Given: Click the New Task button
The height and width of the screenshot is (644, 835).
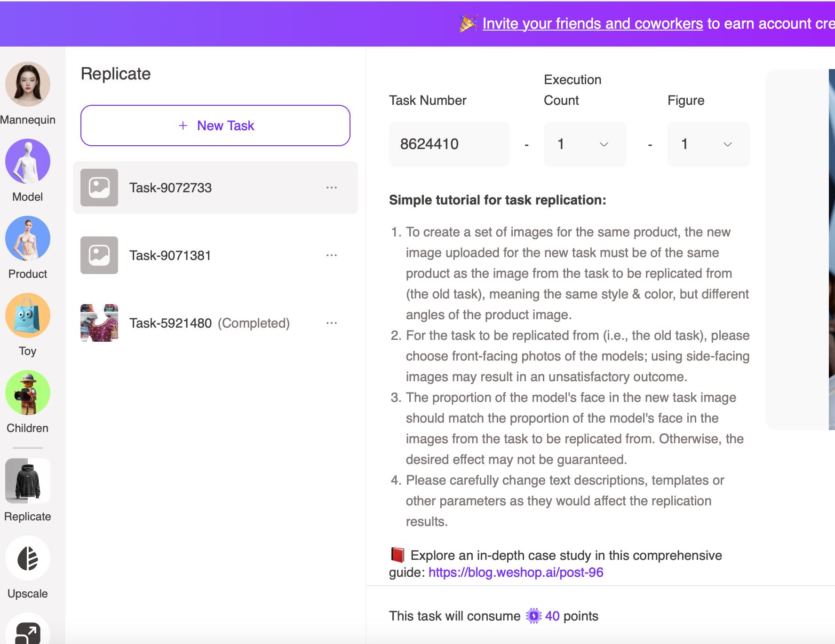Looking at the screenshot, I should pos(215,126).
